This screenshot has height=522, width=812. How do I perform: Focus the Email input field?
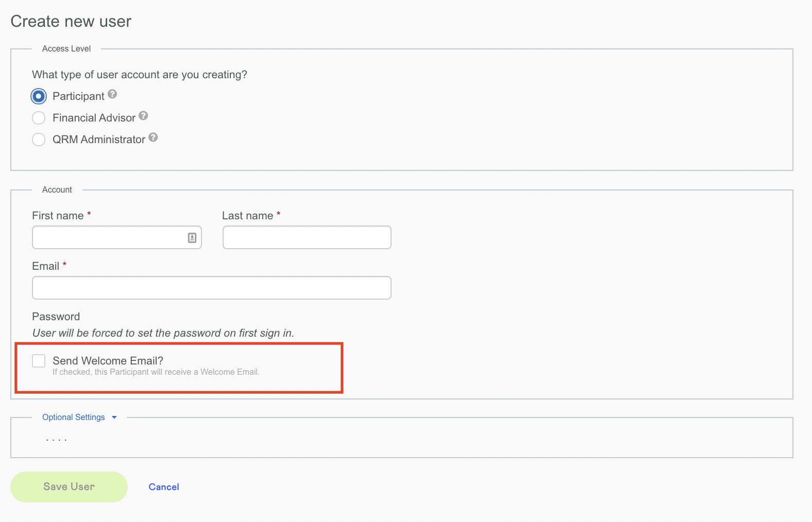211,288
